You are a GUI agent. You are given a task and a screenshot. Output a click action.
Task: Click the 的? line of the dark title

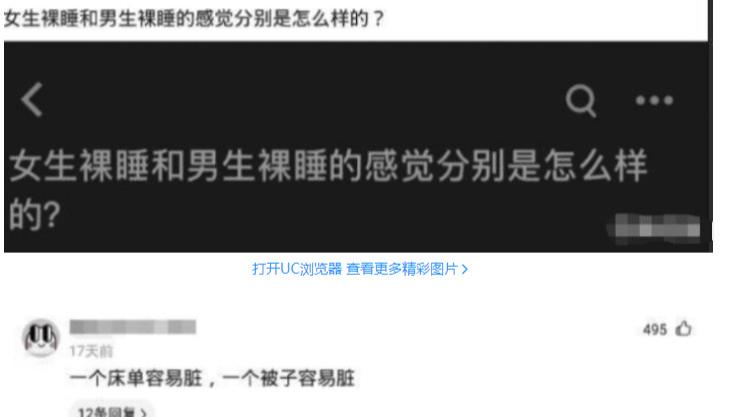35,215
